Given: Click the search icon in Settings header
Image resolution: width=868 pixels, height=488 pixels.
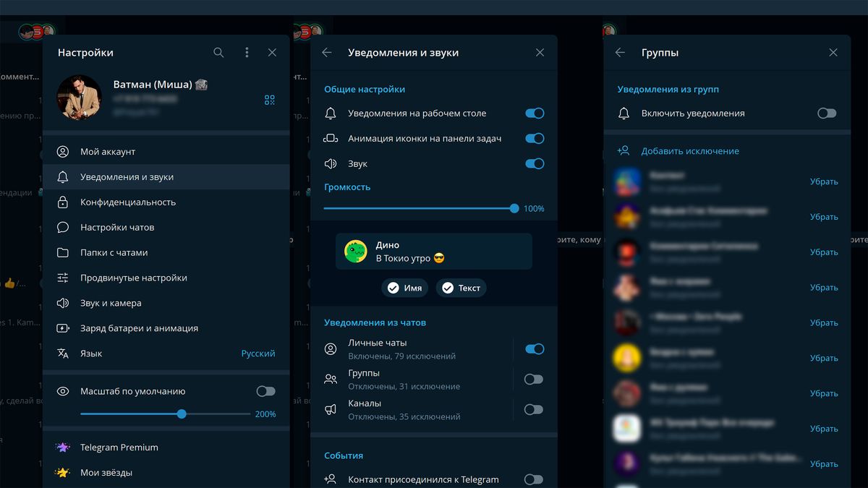Looking at the screenshot, I should tap(218, 52).
